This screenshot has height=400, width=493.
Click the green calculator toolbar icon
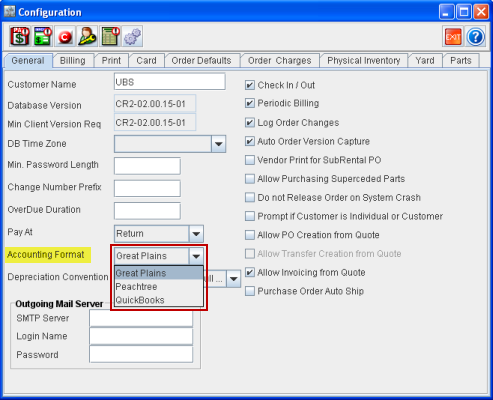click(x=110, y=36)
